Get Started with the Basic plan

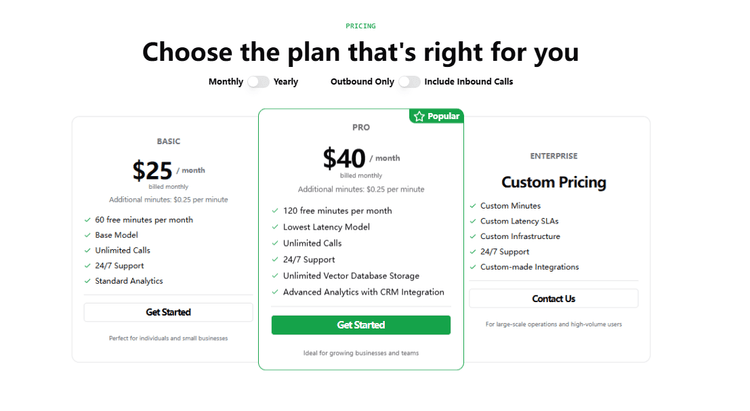click(x=168, y=312)
